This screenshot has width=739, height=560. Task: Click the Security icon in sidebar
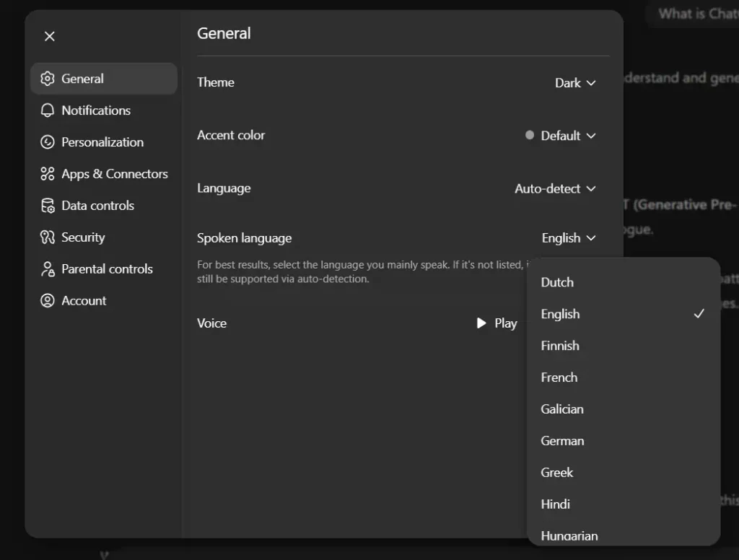(48, 237)
